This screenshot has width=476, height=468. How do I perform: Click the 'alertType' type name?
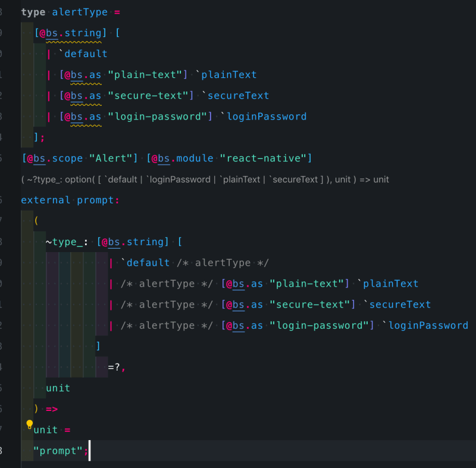click(x=80, y=12)
